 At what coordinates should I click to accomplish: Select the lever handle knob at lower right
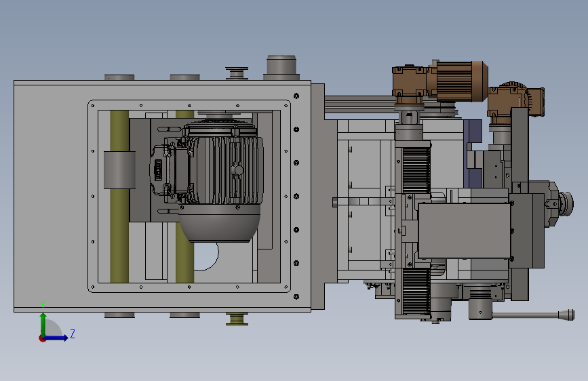click(x=566, y=315)
